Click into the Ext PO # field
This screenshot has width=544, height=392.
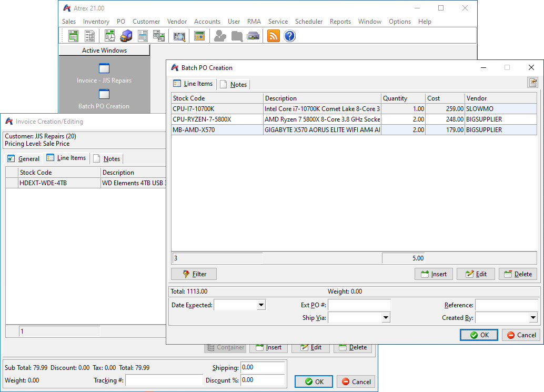(359, 305)
